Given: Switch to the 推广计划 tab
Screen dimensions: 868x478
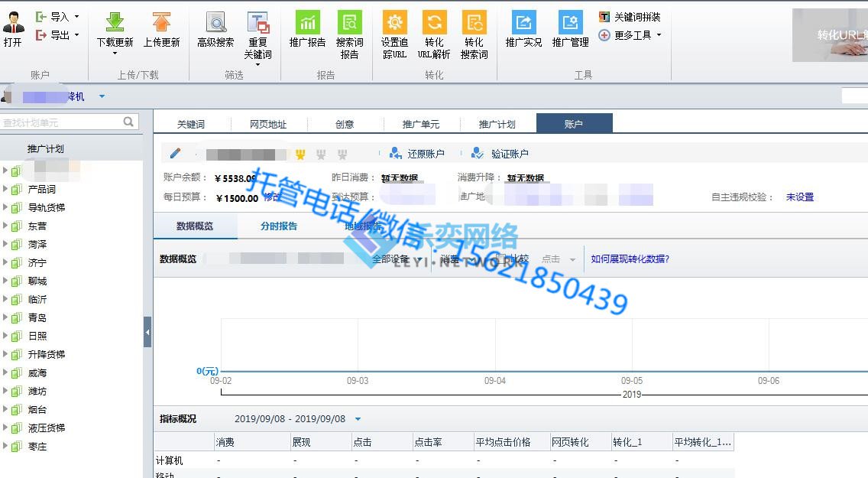Looking at the screenshot, I should click(x=497, y=124).
